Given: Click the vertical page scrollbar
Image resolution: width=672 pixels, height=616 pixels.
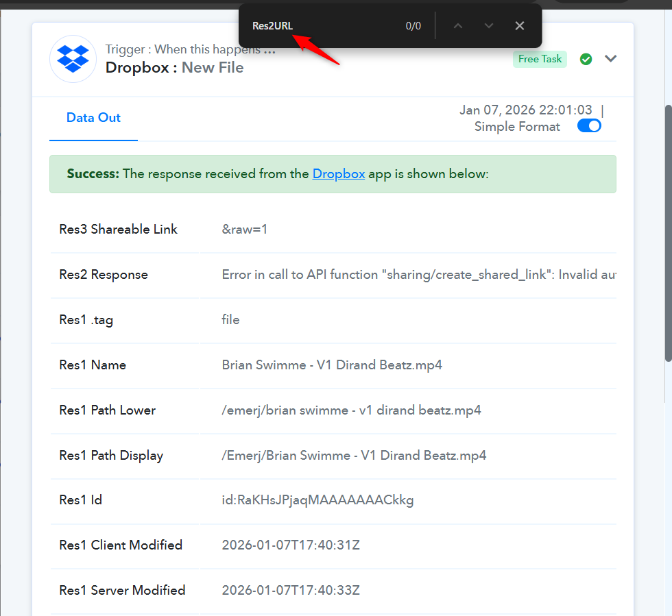Looking at the screenshot, I should pyautogui.click(x=668, y=233).
